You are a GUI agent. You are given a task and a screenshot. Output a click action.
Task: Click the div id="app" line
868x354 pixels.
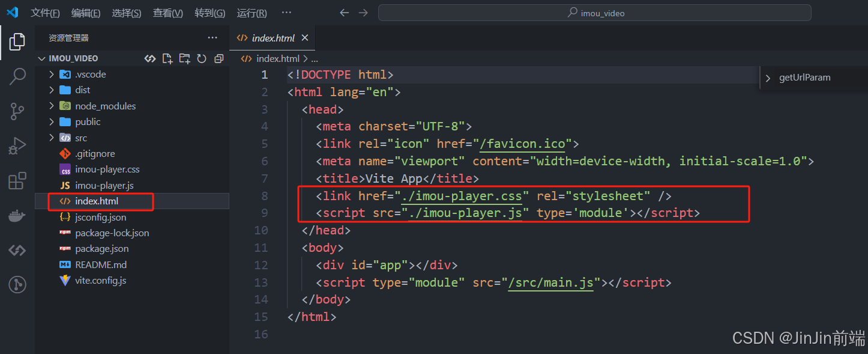[x=387, y=265]
